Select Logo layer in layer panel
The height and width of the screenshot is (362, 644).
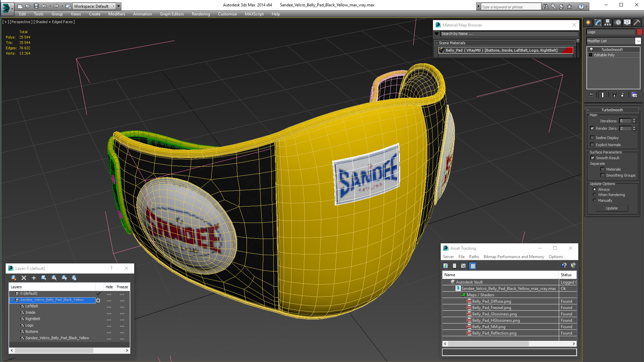pyautogui.click(x=30, y=325)
